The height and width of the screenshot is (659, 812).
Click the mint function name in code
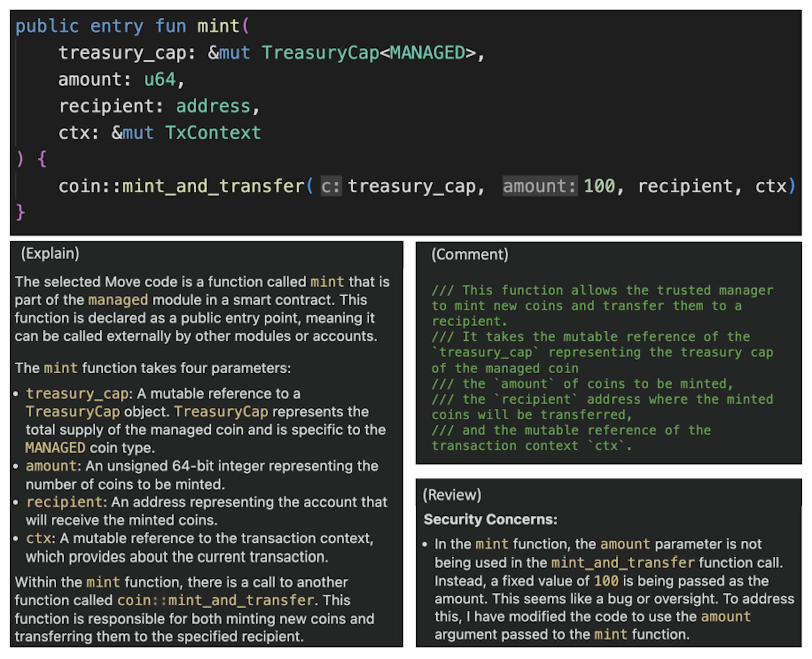coord(218,26)
